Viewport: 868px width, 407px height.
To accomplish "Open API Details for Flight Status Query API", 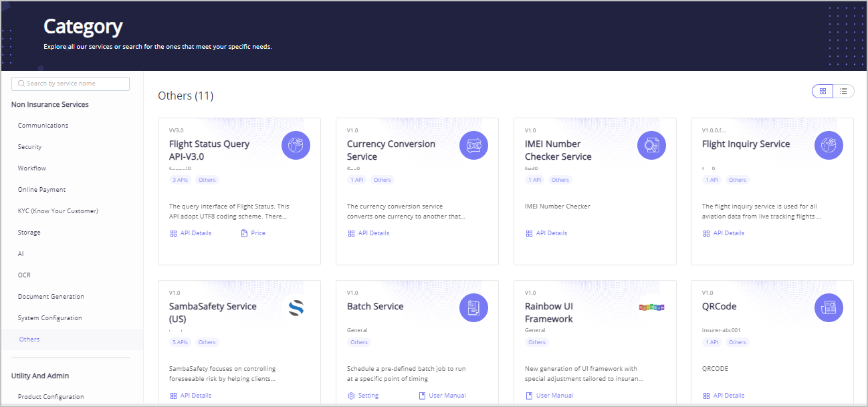I will coord(191,233).
